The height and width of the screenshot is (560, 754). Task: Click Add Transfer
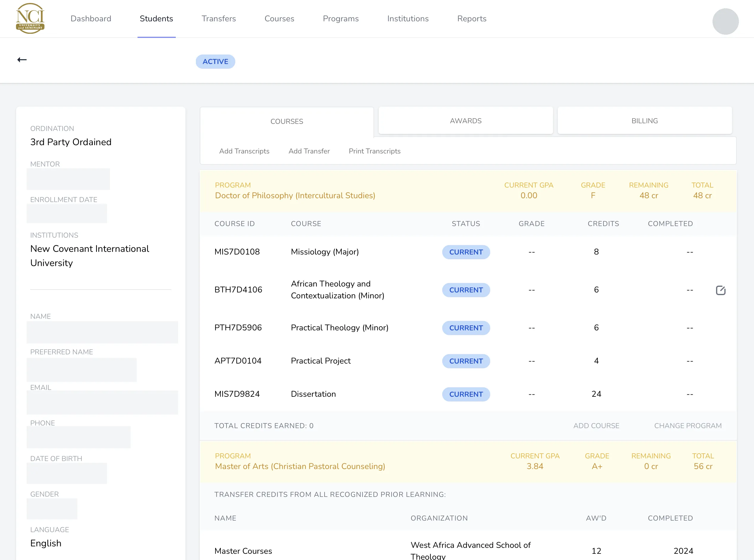(309, 151)
